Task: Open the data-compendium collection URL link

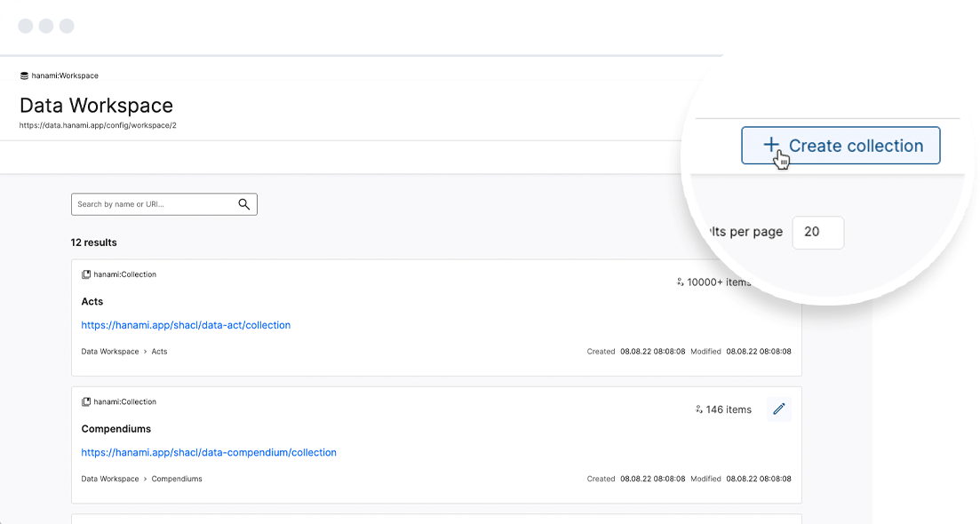Action: coord(209,452)
